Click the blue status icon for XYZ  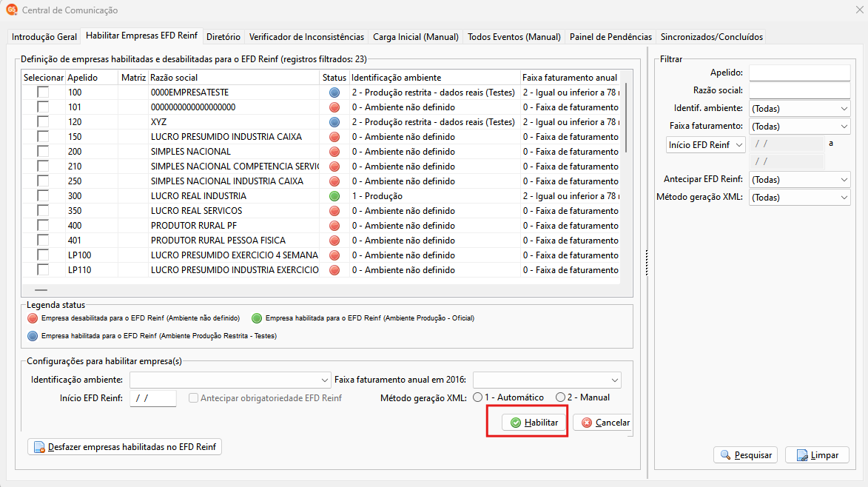(334, 121)
